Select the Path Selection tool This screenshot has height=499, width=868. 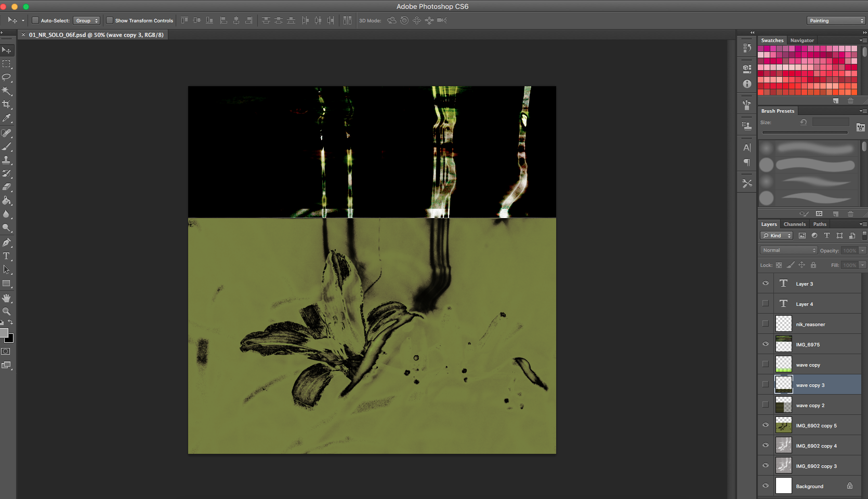pyautogui.click(x=6, y=269)
